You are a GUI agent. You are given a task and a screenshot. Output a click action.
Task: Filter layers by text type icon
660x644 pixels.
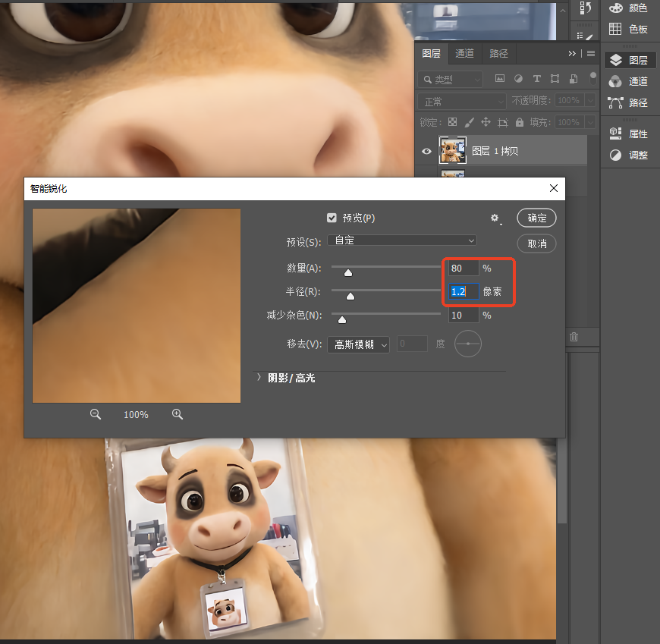pos(536,79)
